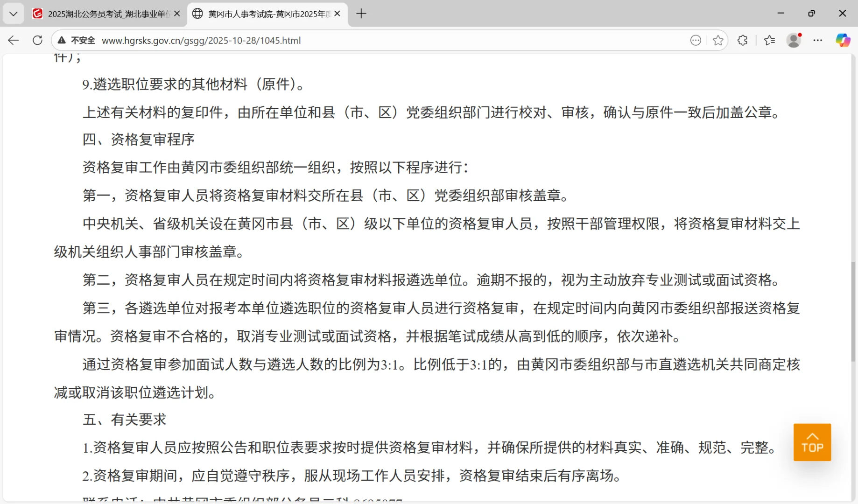
Task: Click the line starting 通过资格复审参加面试人数
Action: (427, 378)
